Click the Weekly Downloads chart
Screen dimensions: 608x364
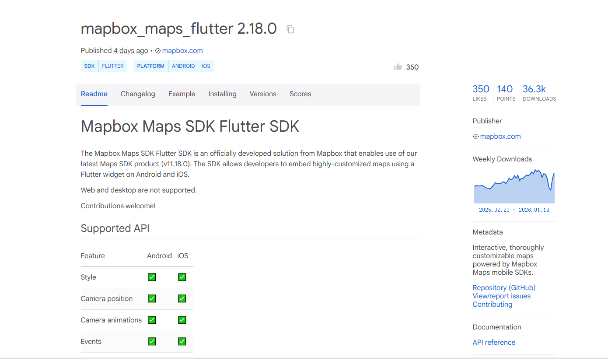514,187
